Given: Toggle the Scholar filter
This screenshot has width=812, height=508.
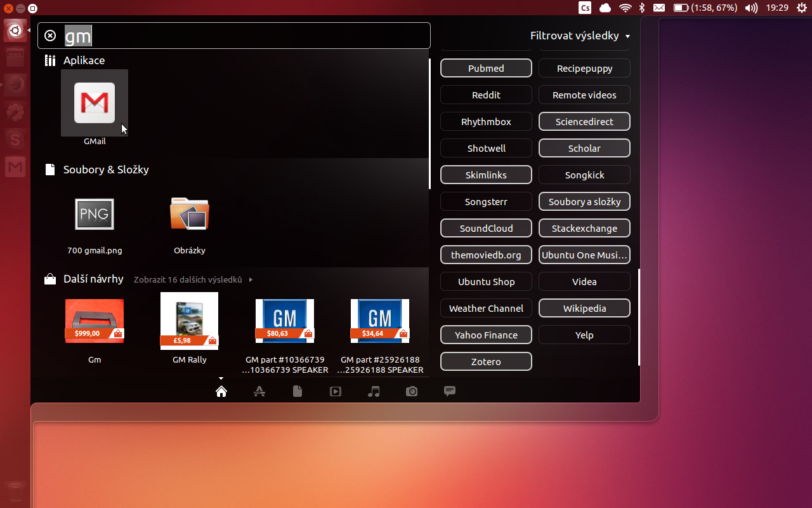Looking at the screenshot, I should 584,148.
